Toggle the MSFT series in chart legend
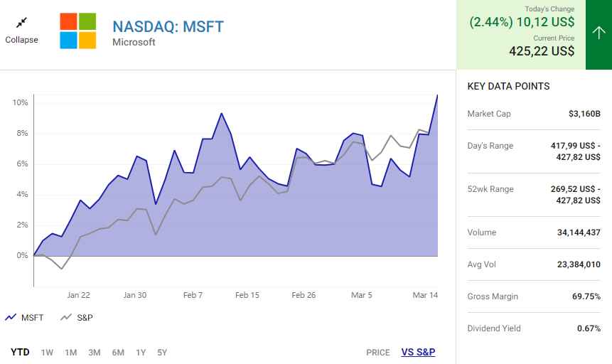Viewport: 612px width, 364px height. (x=25, y=318)
